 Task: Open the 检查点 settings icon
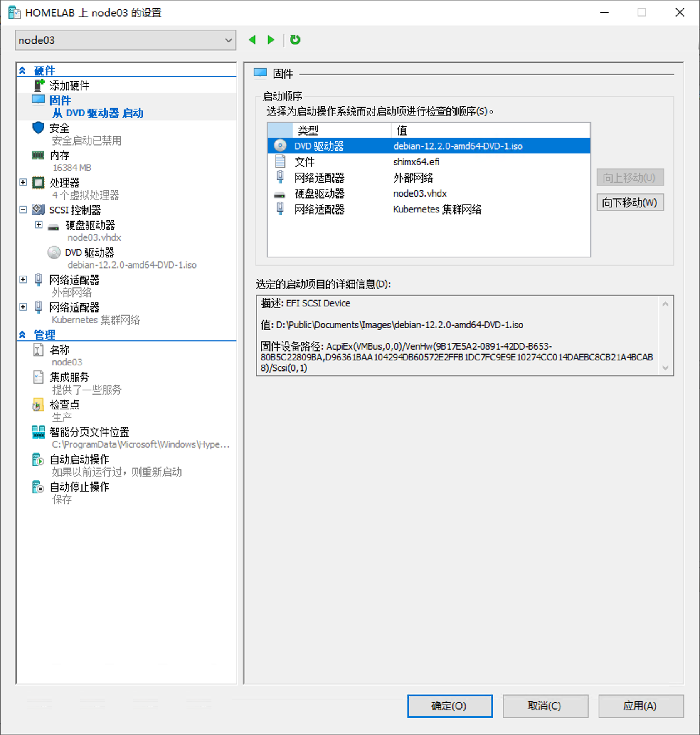[x=38, y=405]
